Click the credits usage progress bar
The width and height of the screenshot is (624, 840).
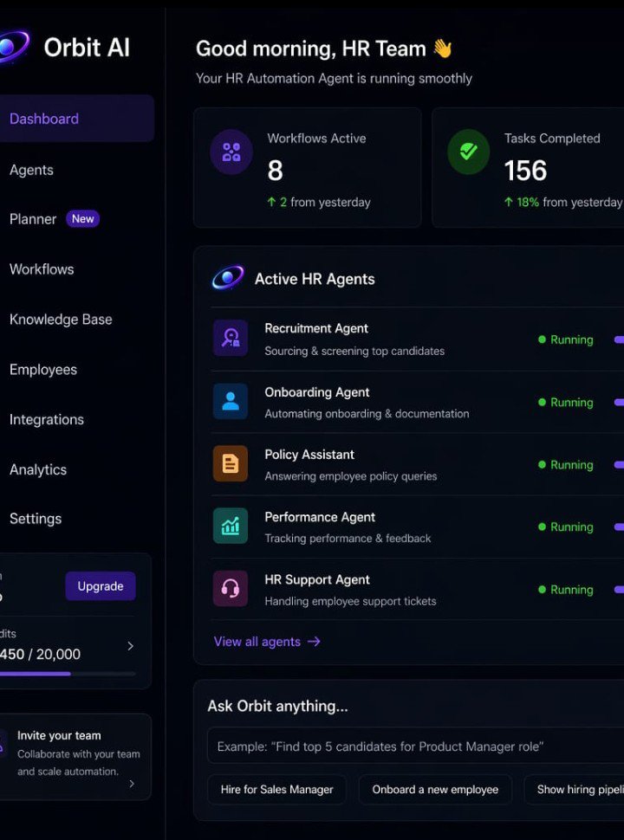[x=68, y=674]
